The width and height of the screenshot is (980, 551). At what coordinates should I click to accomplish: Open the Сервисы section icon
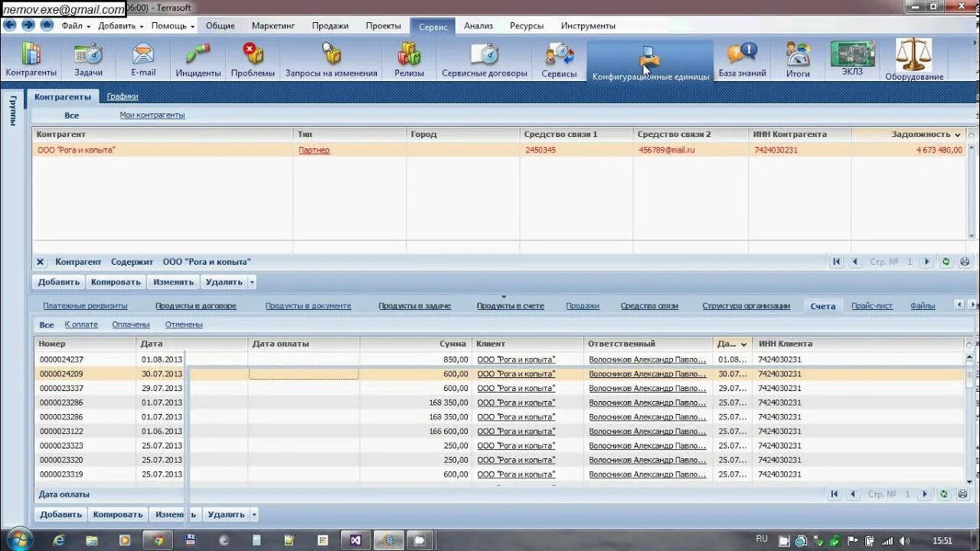pos(559,60)
